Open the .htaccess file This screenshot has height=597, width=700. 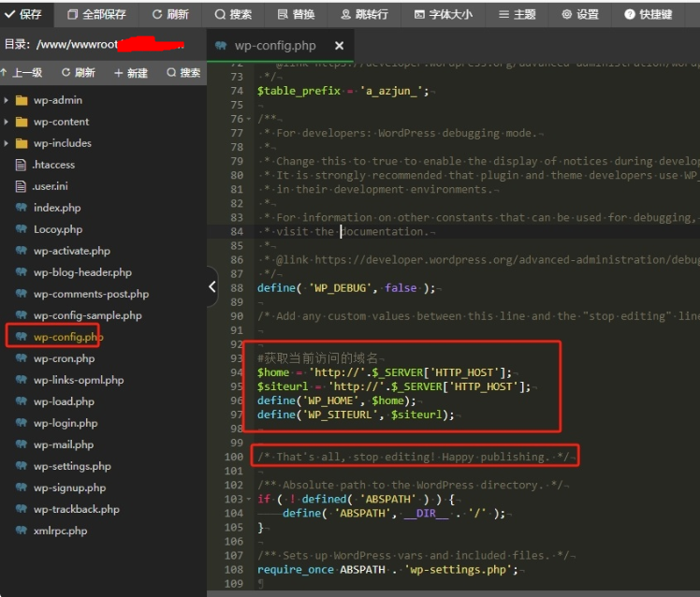53,165
